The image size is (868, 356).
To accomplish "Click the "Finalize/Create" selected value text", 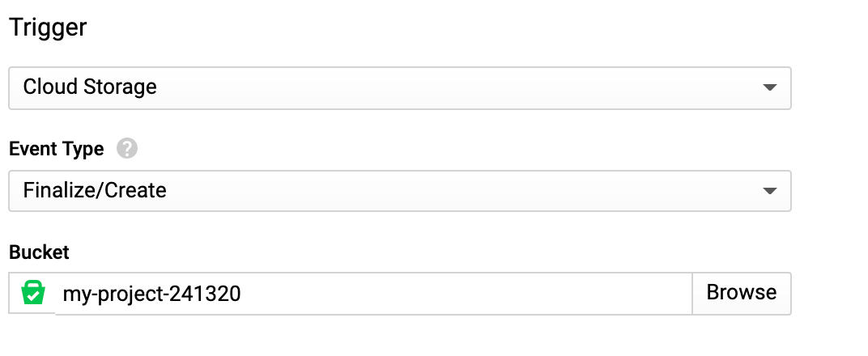I will [95, 191].
